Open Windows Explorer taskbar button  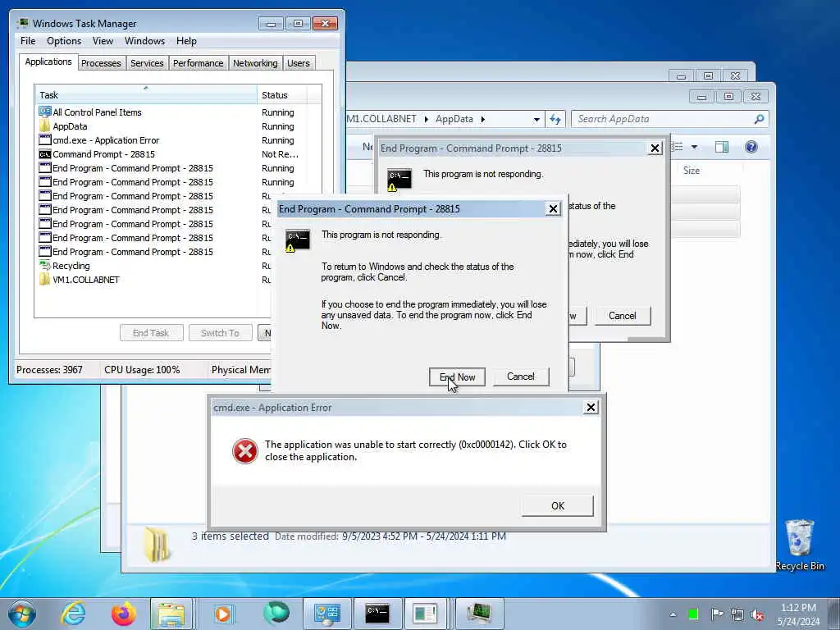[171, 614]
